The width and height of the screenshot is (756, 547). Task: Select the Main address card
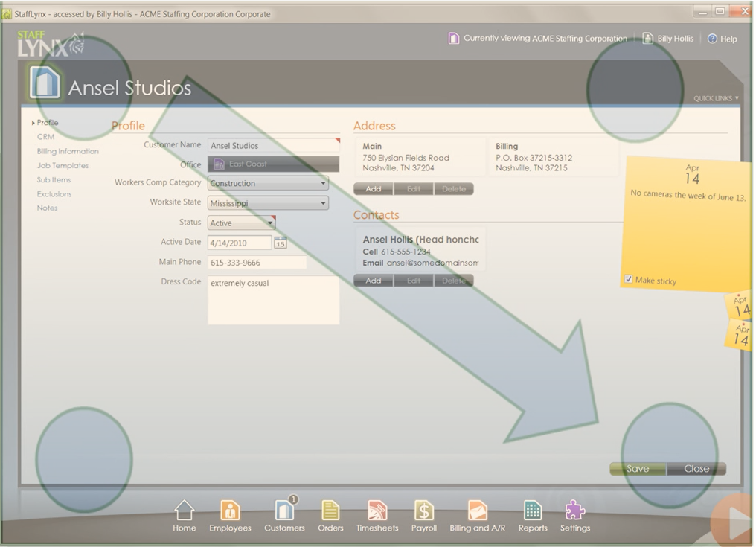click(x=420, y=157)
